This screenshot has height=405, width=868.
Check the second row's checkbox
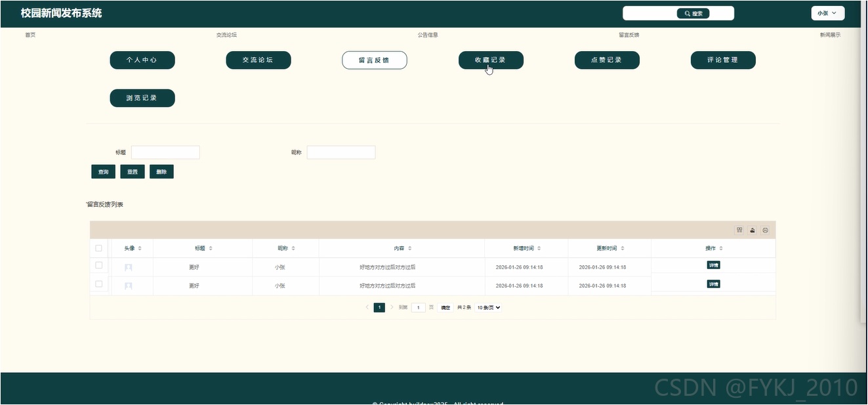[99, 284]
